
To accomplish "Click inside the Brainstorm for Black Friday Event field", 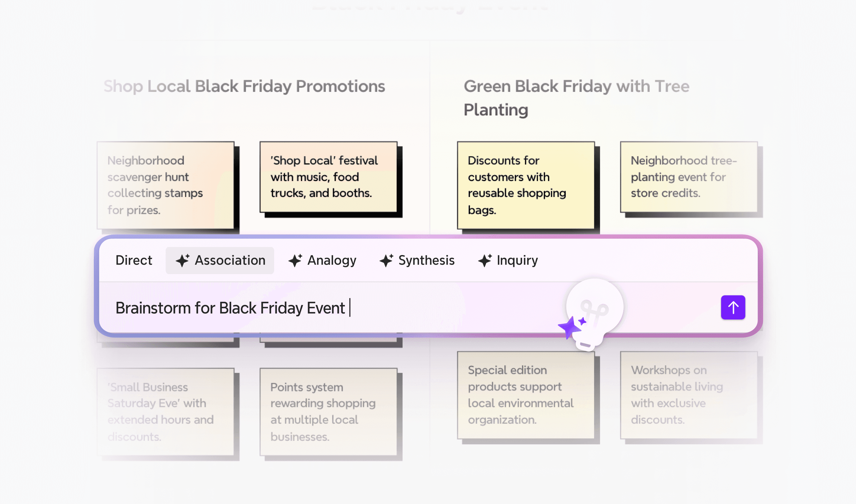I will coord(306,307).
